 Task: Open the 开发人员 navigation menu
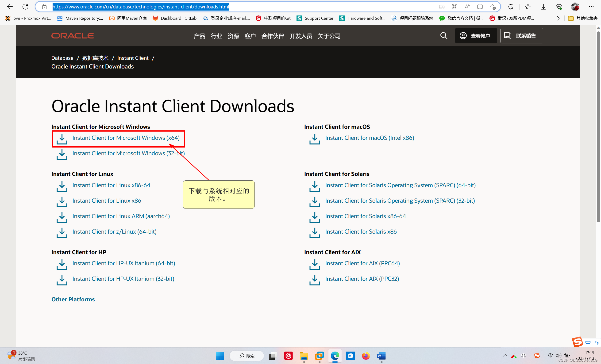(x=300, y=36)
